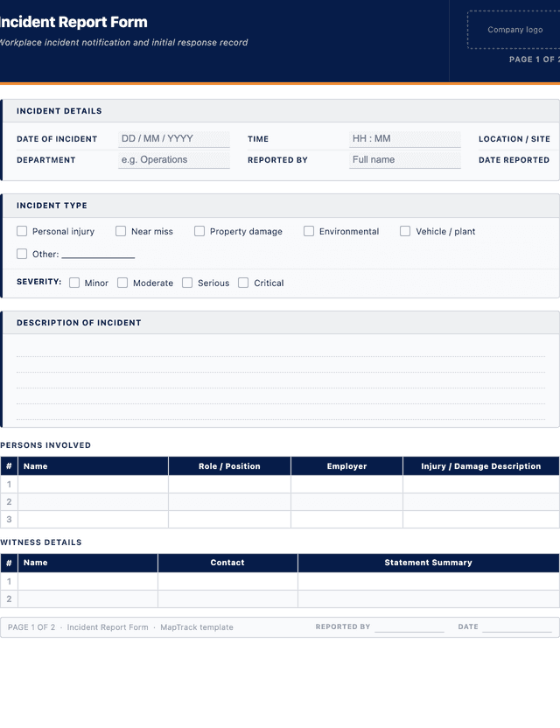Click the Witness Details heading
560x728 pixels.
click(x=41, y=542)
